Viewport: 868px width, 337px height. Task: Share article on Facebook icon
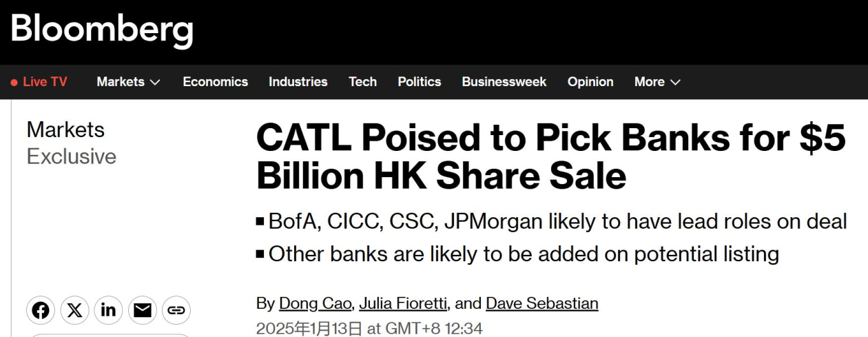[41, 311]
